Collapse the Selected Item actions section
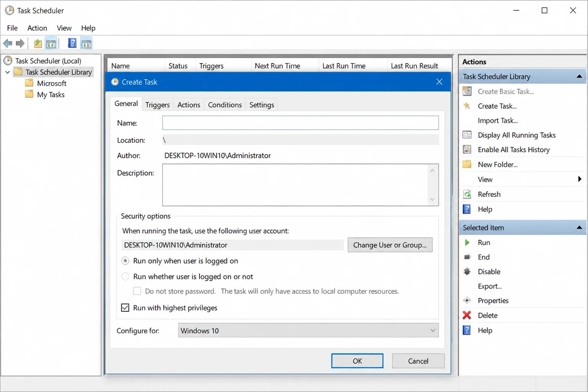 579,227
